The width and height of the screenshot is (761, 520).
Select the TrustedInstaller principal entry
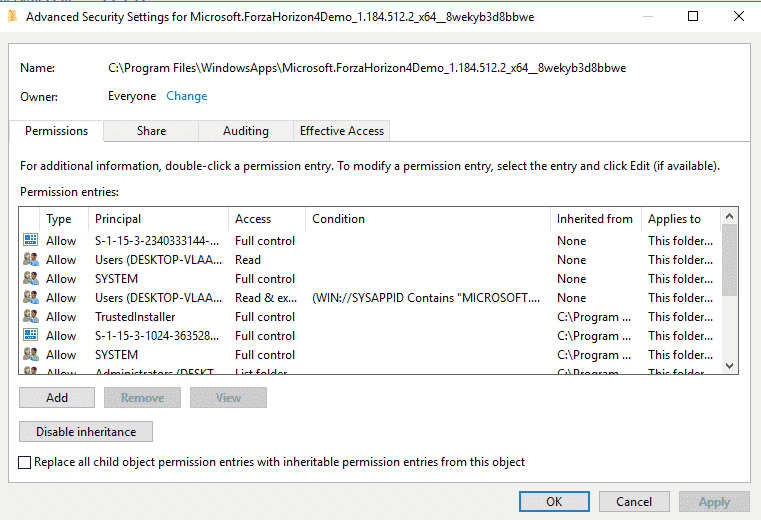pyautogui.click(x=135, y=317)
